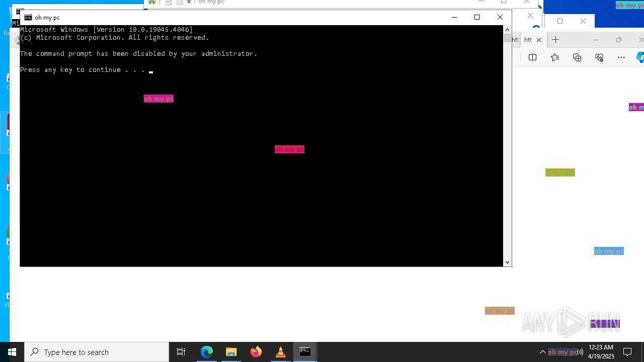Expand the hidden system tray icons
The image size is (644, 362).
tap(542, 352)
